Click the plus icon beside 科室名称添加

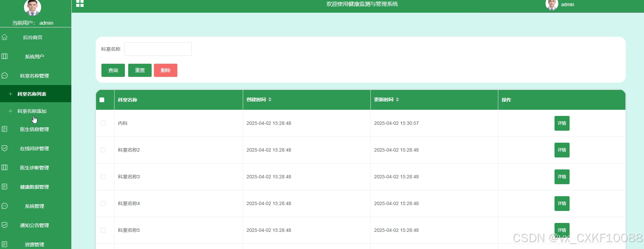10,111
